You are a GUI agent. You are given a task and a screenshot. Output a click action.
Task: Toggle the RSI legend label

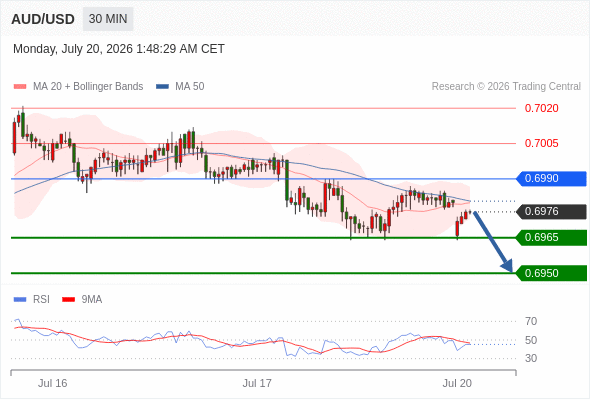41,300
